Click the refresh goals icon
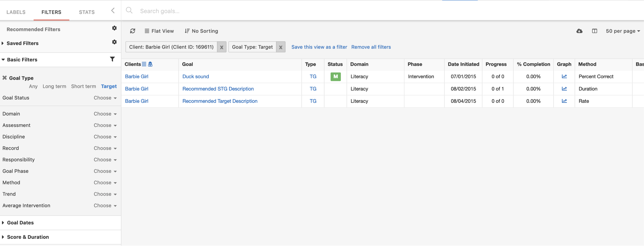 click(133, 31)
